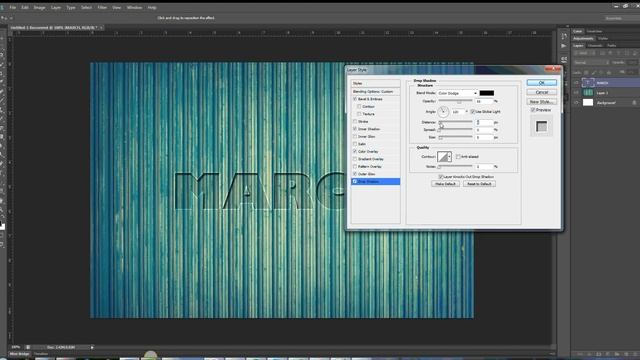Open drop shadow black color swatch
640x360 pixels.
click(487, 93)
